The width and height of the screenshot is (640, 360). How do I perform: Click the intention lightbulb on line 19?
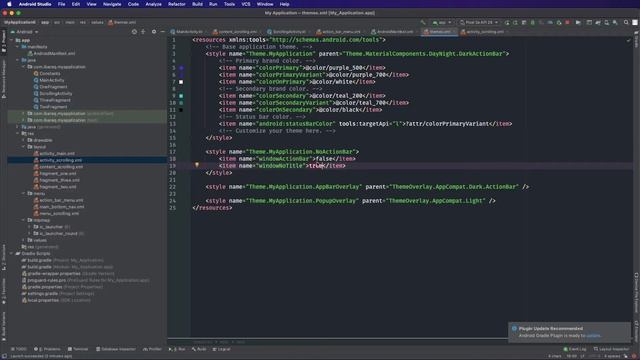197,165
